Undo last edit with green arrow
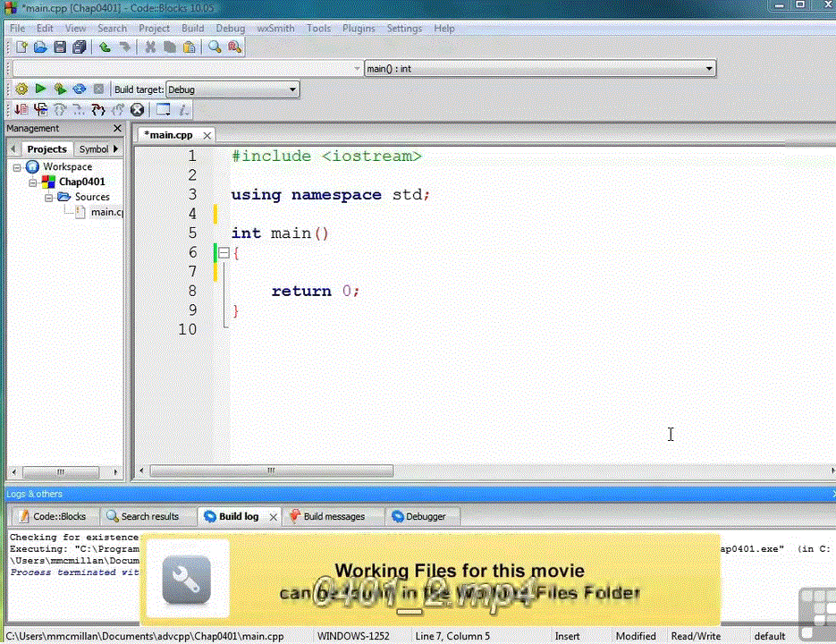This screenshot has height=644, width=836. 105,47
